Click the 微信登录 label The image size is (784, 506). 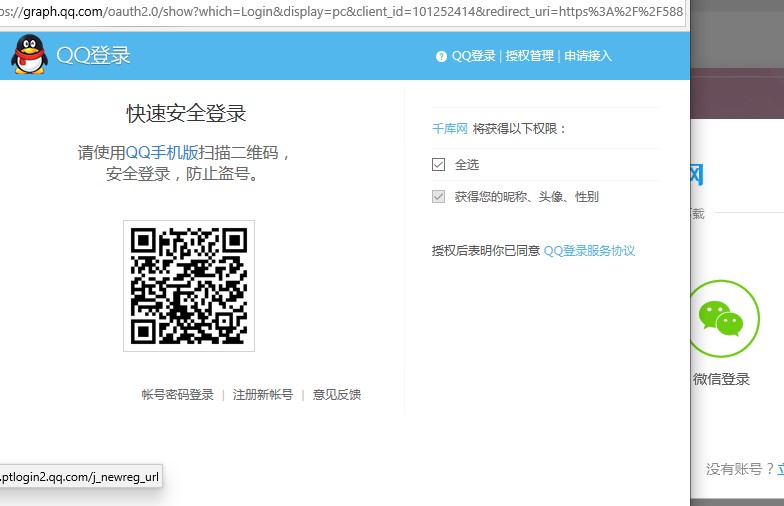(721, 379)
